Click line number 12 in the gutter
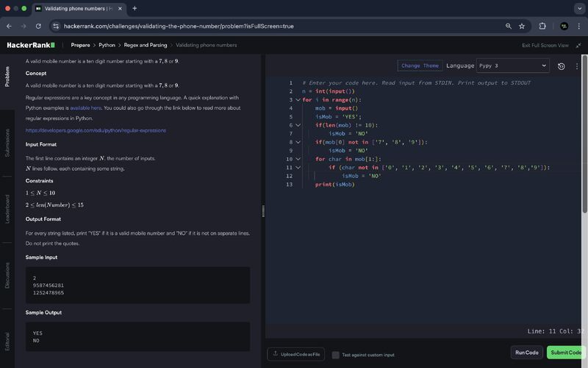 [x=289, y=176]
